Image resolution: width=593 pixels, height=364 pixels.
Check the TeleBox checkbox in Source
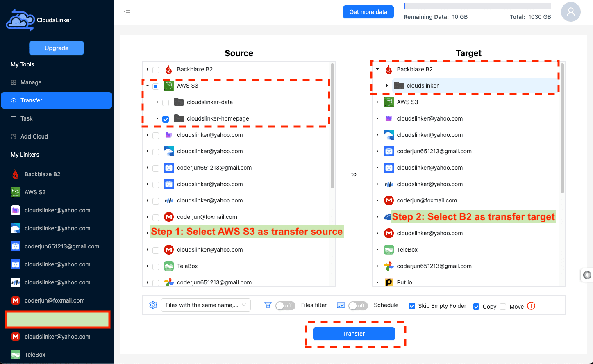[156, 267]
